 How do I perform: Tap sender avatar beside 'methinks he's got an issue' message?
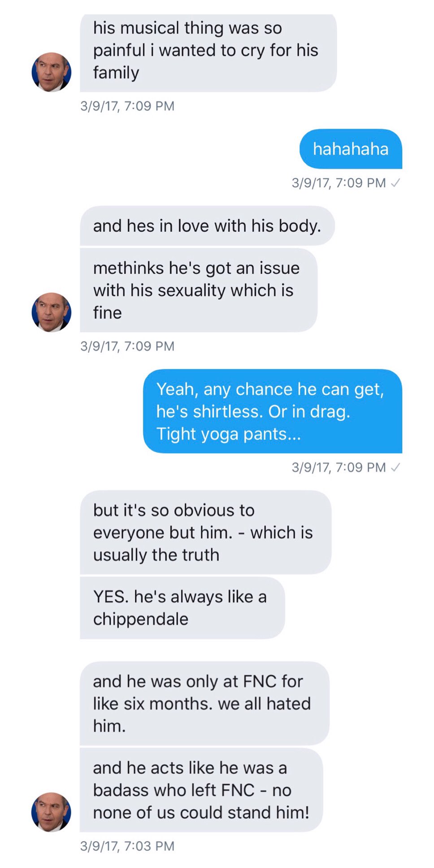click(x=52, y=312)
